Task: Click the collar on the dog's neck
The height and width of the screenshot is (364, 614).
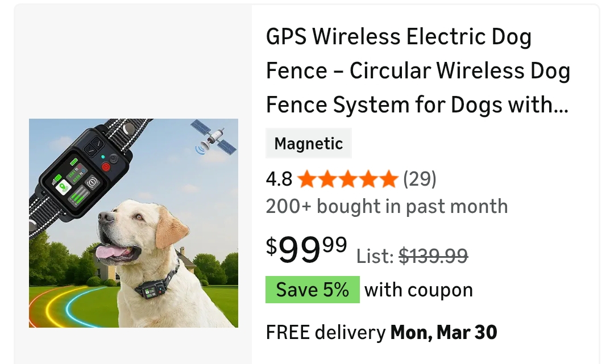Action: click(155, 287)
